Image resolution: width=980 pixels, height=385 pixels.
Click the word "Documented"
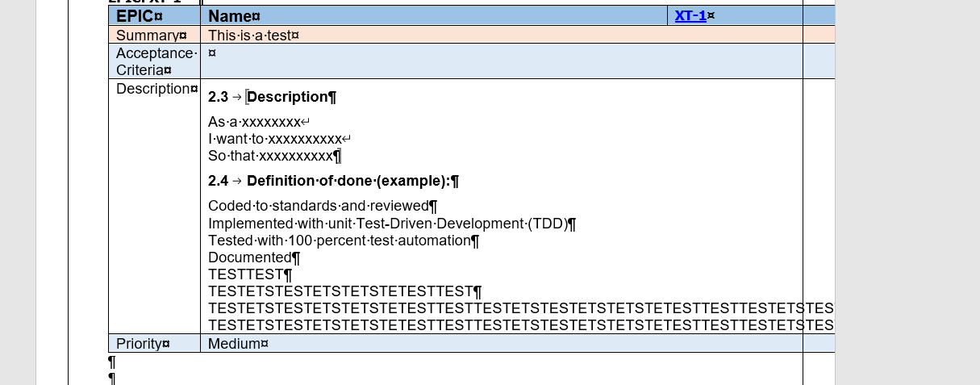coord(249,257)
